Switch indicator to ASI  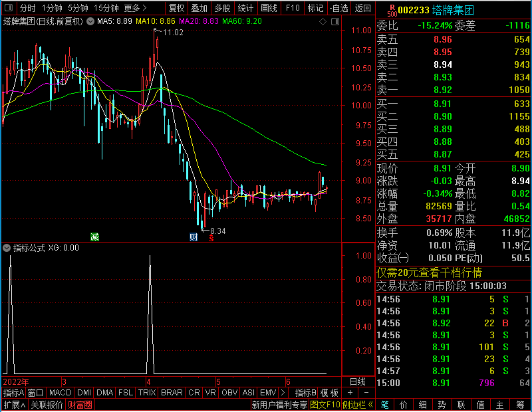click(248, 393)
